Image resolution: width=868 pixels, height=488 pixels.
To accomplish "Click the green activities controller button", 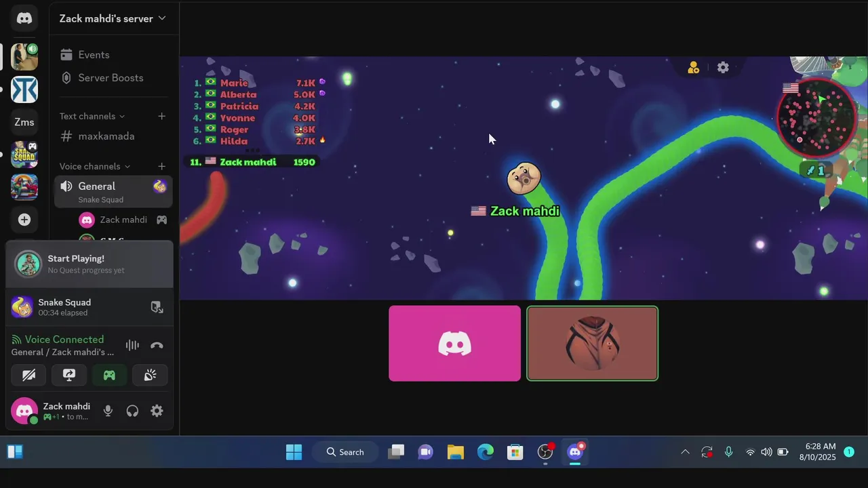I will 109,375.
